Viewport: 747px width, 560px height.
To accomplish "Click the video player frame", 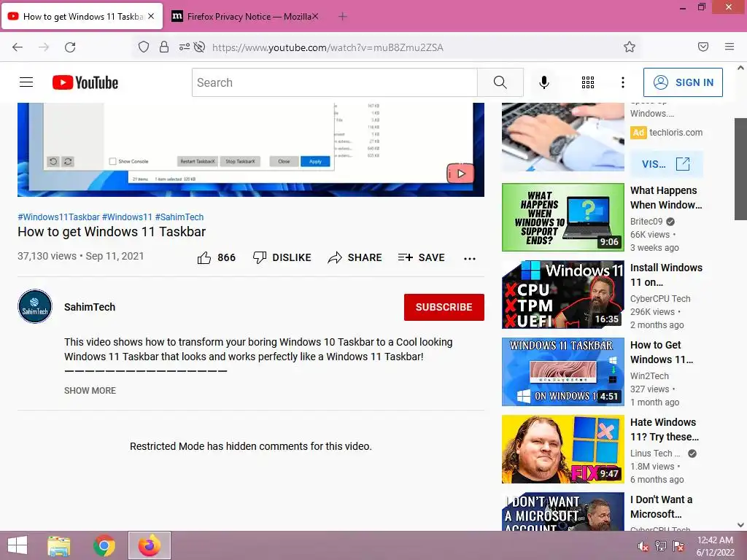I will click(251, 149).
